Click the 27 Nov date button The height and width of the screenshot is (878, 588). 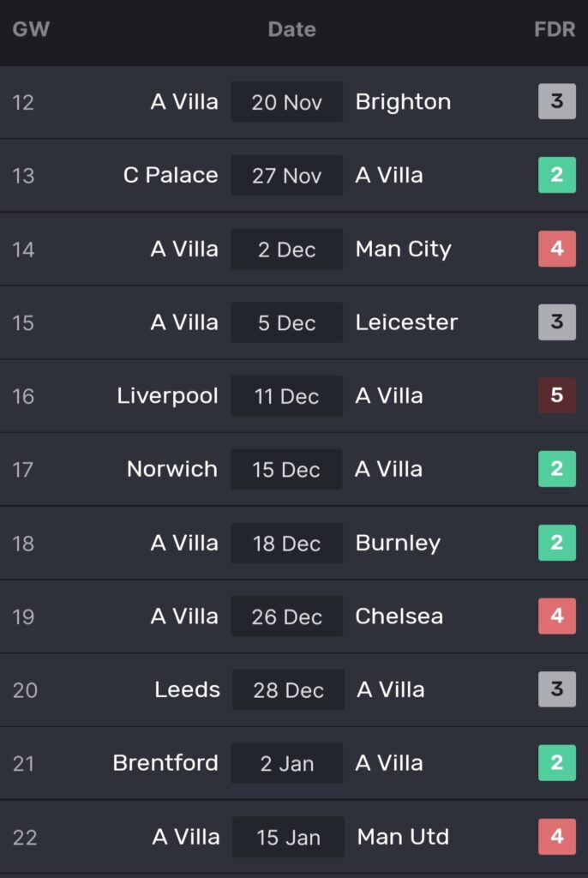[286, 176]
